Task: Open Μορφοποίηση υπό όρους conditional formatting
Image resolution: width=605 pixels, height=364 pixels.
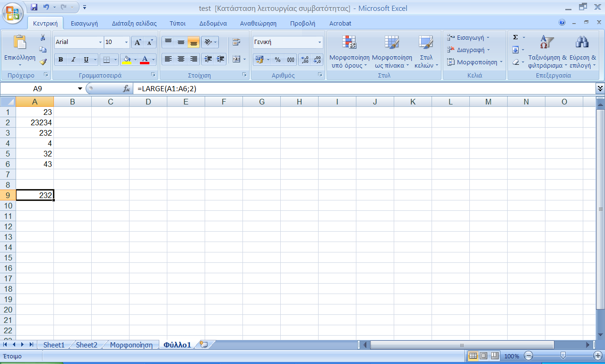Action: click(349, 51)
